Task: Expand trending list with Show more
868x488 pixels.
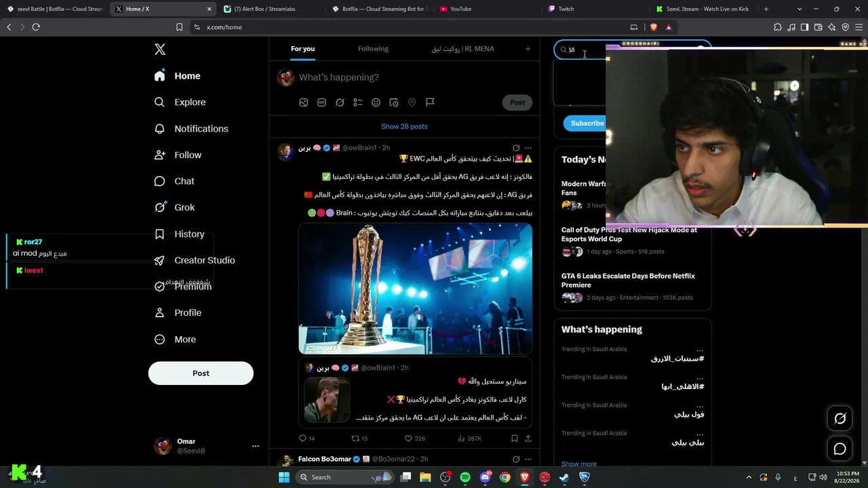Action: coord(579,464)
